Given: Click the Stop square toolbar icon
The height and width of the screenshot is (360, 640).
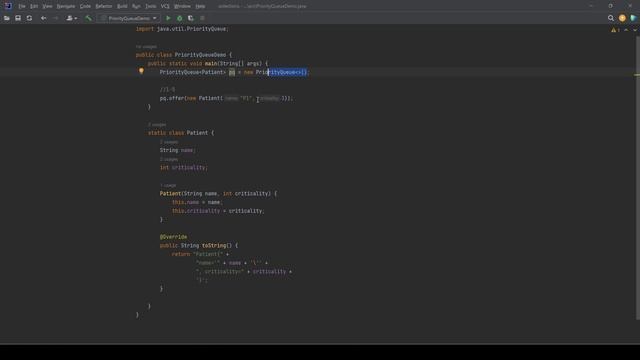Looking at the screenshot, I should pos(202,18).
